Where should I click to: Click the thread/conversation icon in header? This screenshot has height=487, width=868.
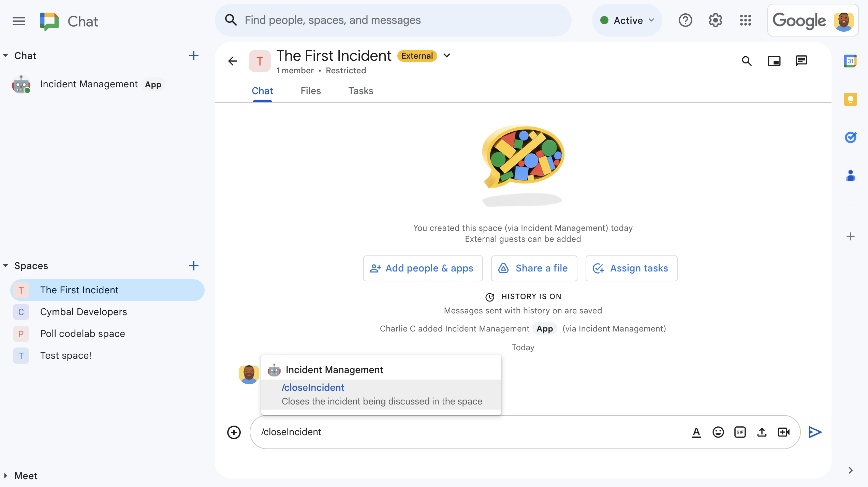[x=802, y=61]
